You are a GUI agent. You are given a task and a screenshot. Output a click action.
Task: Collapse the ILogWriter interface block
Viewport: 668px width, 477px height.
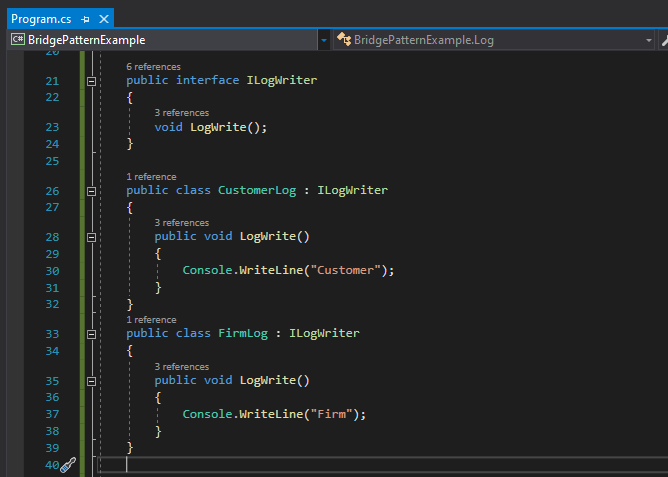[92, 81]
